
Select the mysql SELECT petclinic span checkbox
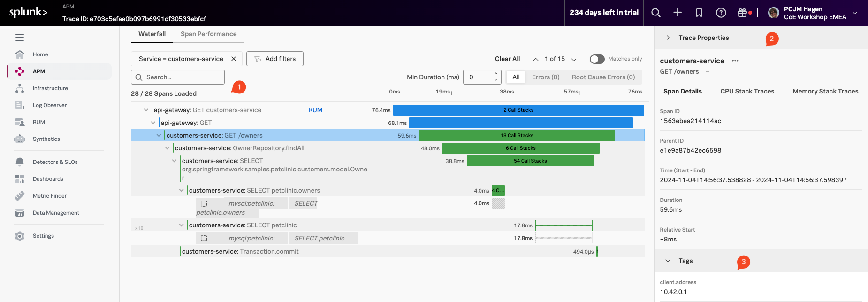tap(204, 238)
